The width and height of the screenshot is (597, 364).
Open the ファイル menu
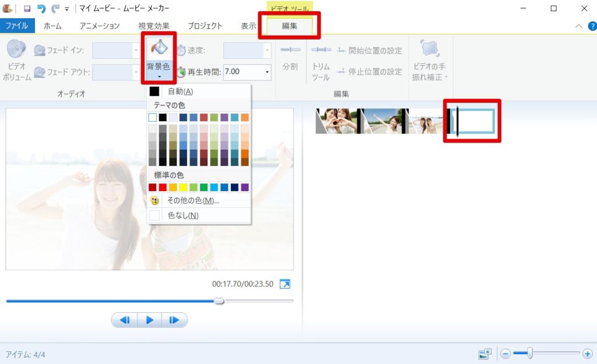pos(17,26)
